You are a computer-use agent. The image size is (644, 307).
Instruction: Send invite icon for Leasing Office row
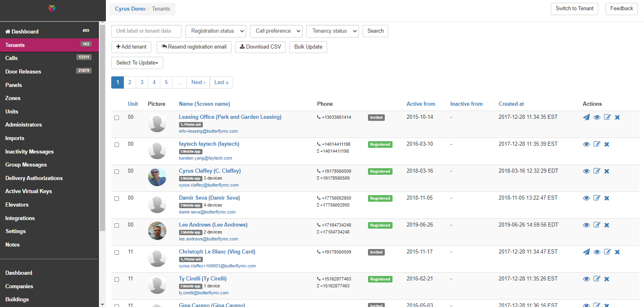click(x=586, y=118)
